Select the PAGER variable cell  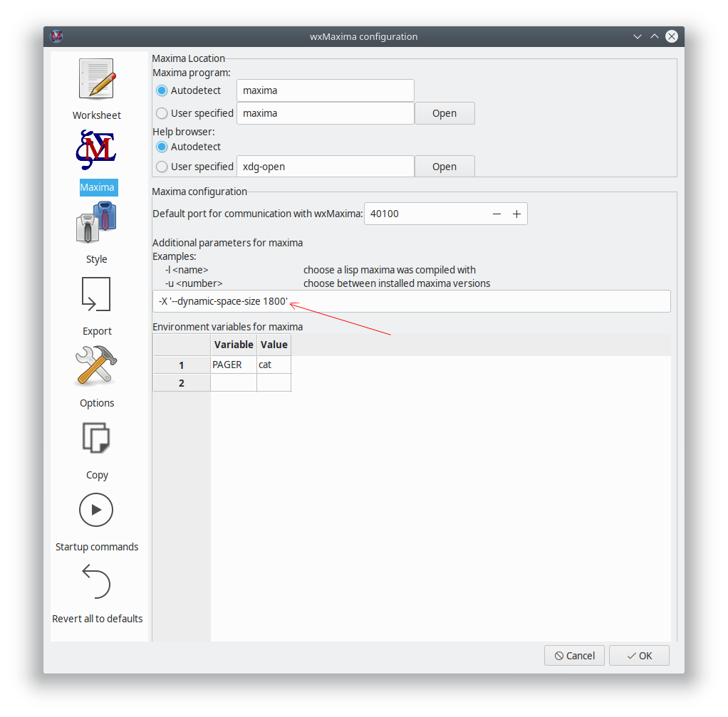tap(234, 365)
